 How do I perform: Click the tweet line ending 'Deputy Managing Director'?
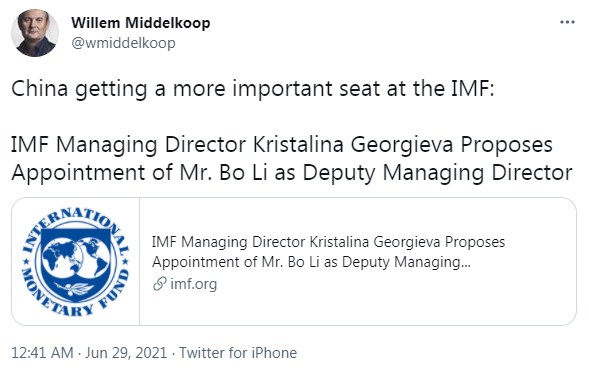tap(292, 173)
